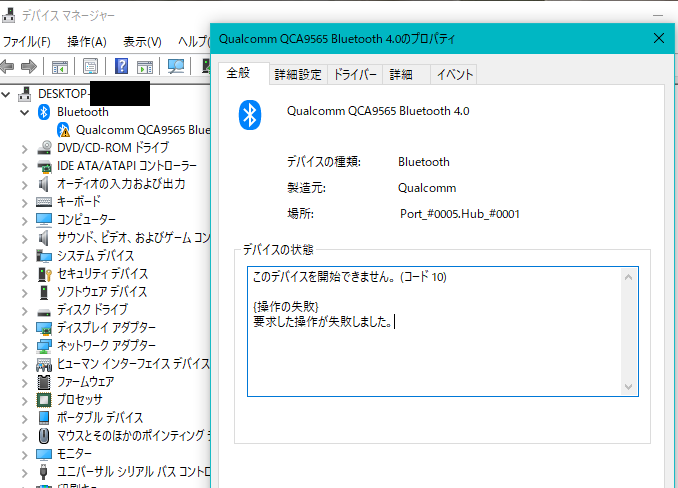Click the blue Help question-mark toolbar icon
678x488 pixels.
click(x=122, y=66)
